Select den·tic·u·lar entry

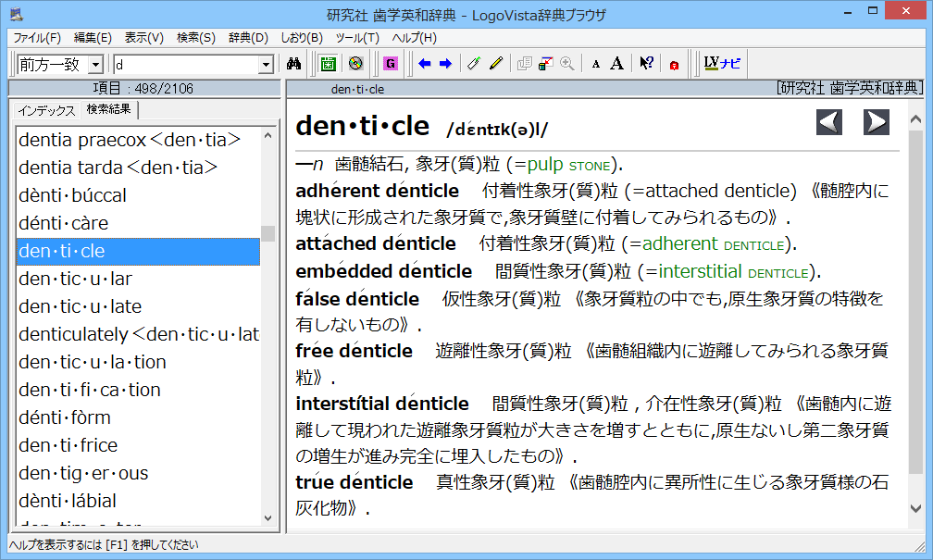pyautogui.click(x=138, y=279)
